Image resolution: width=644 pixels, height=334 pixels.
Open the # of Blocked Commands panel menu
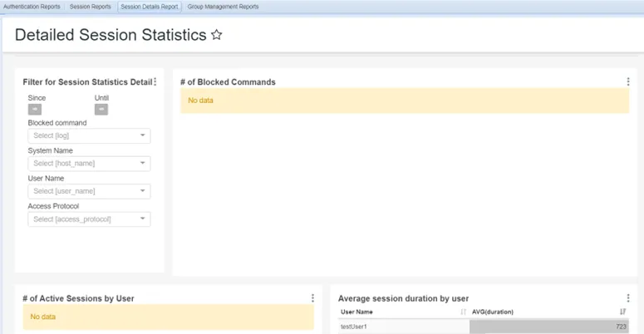[x=628, y=81]
